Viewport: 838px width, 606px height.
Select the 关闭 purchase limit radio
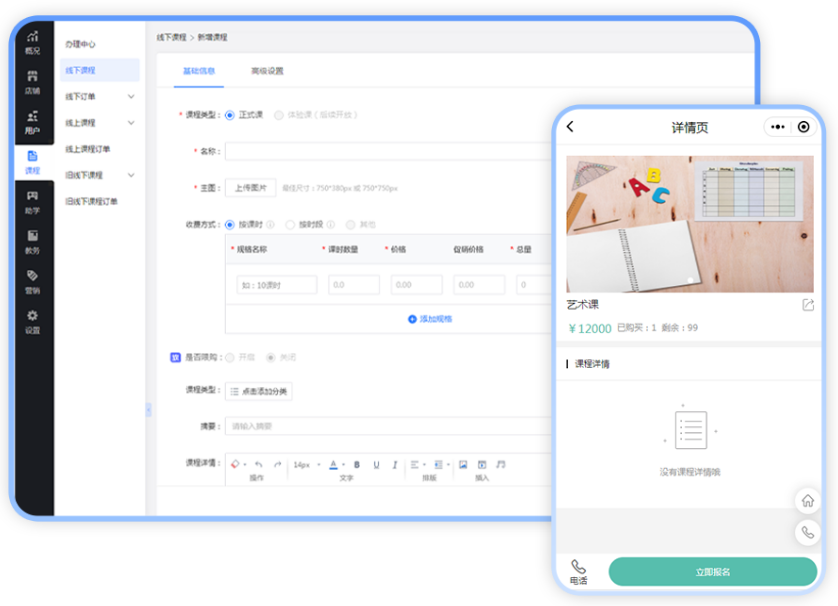pyautogui.click(x=271, y=357)
